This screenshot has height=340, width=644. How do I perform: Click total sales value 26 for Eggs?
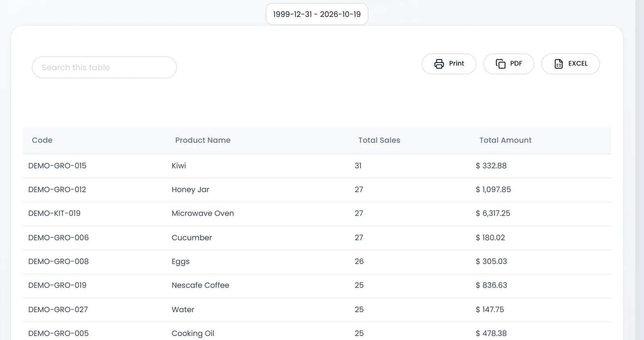[359, 261]
